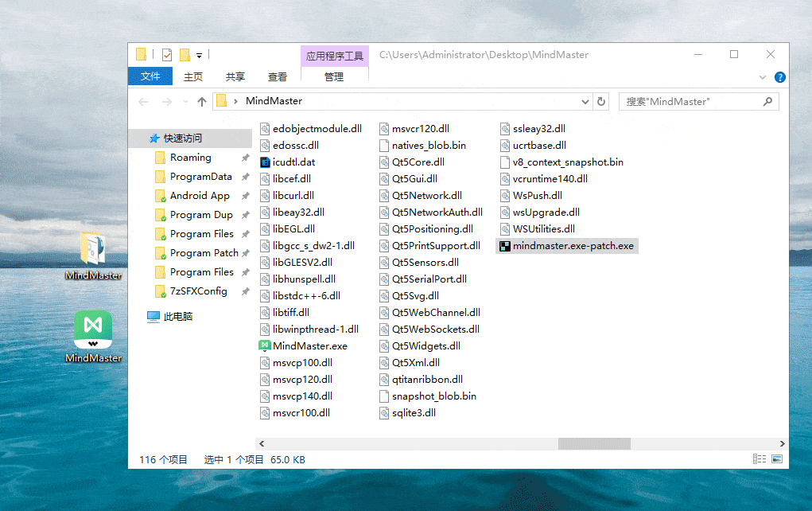Open the address bar history dropdown
Image resolution: width=812 pixels, height=511 pixels.
(x=586, y=101)
